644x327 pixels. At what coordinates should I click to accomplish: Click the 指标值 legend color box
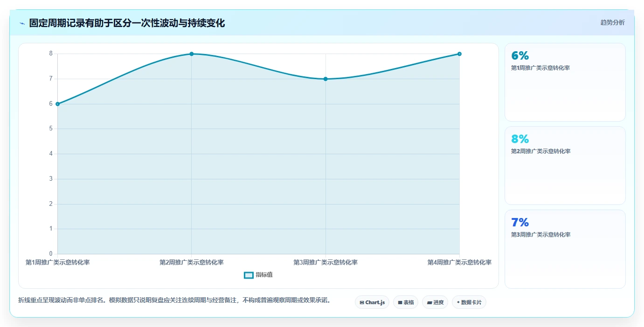click(249, 275)
